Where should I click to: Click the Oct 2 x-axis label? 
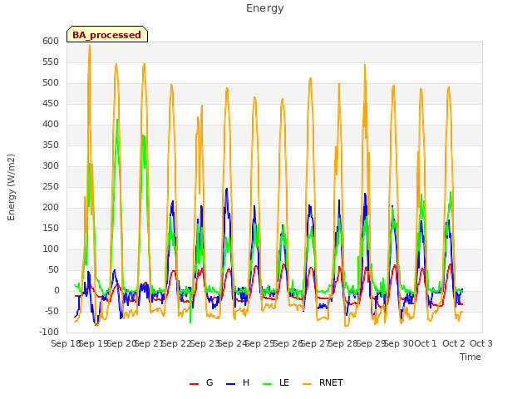pyautogui.click(x=454, y=343)
